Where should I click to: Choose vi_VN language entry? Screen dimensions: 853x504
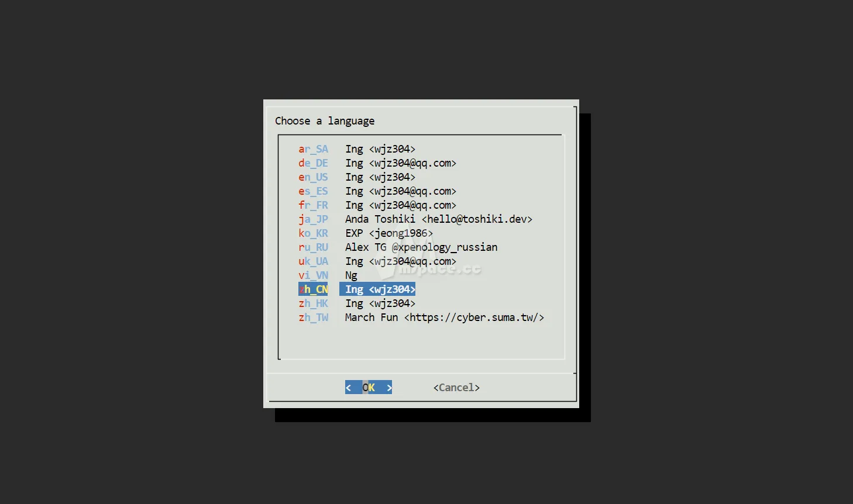313,275
